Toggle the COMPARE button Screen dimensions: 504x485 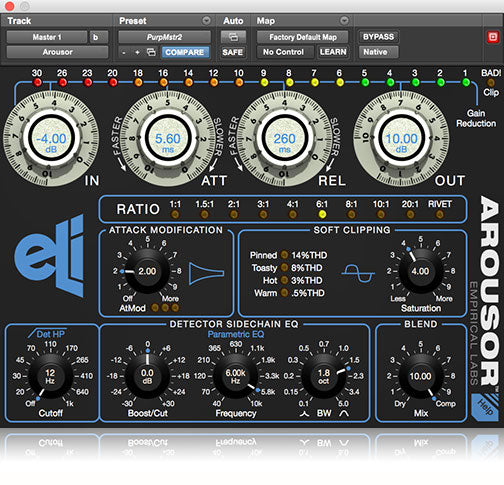pyautogui.click(x=185, y=52)
